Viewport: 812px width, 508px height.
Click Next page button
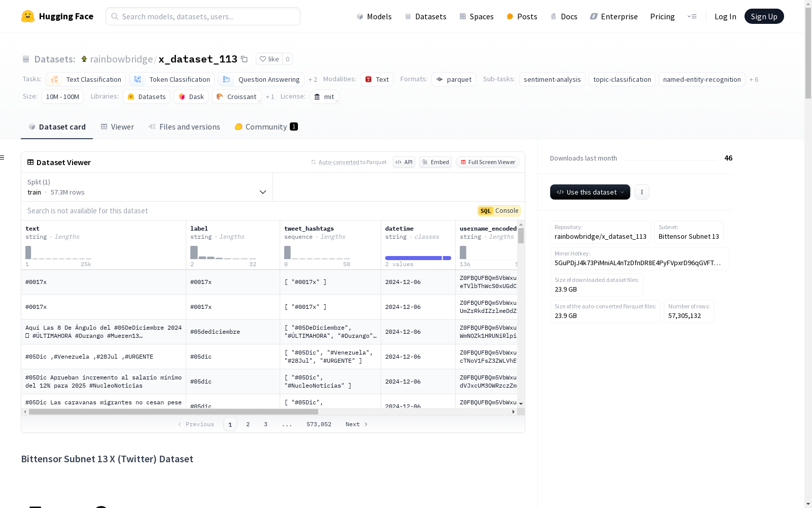(x=357, y=425)
